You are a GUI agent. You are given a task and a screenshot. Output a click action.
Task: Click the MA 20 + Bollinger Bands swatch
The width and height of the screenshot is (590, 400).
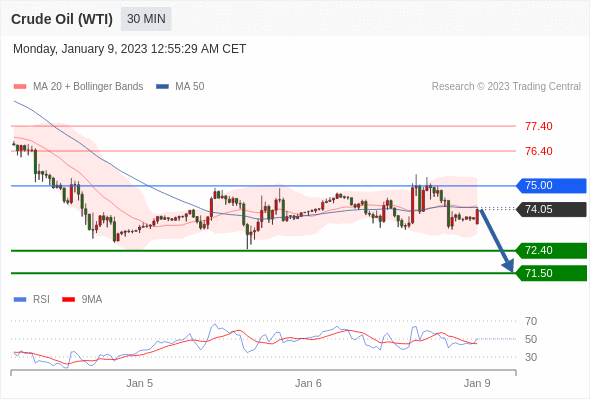20,87
